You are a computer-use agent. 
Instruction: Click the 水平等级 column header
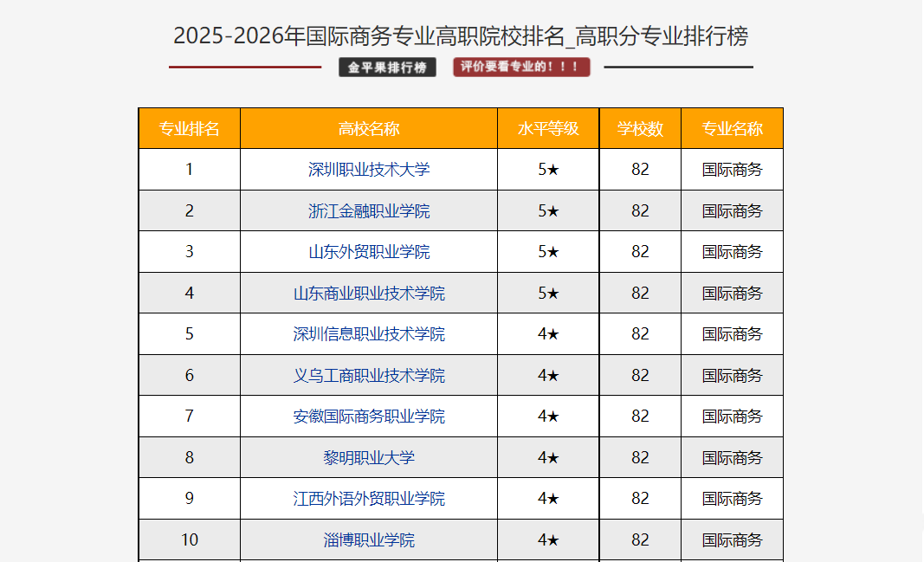(548, 129)
